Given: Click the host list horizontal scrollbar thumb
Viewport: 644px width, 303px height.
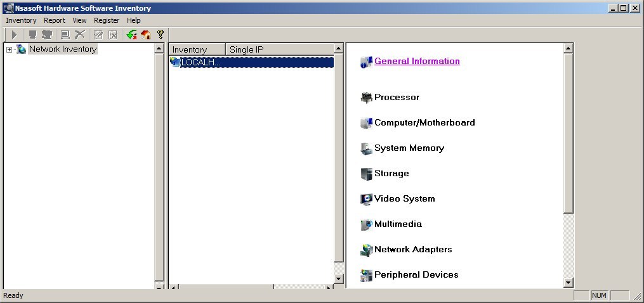Looking at the screenshot, I should (226, 286).
